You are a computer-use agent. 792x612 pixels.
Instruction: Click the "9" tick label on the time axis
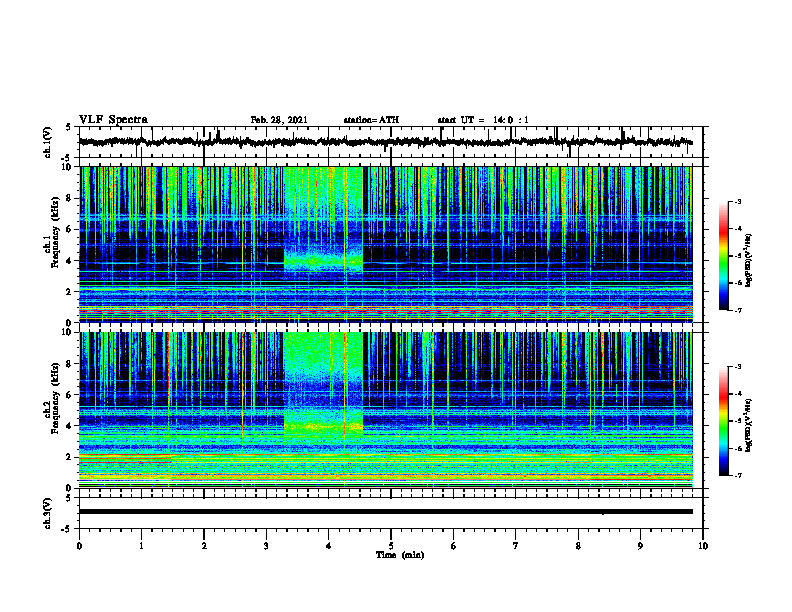pos(640,546)
